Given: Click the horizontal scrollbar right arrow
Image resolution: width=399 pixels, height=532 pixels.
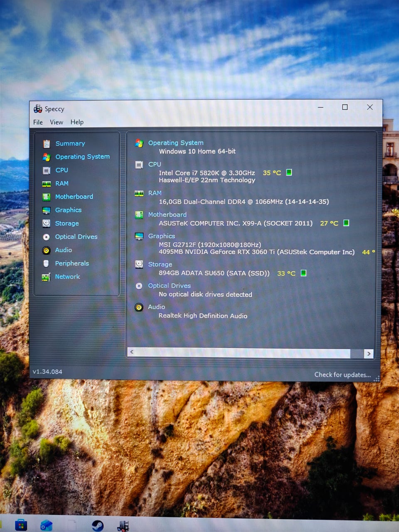Looking at the screenshot, I should pyautogui.click(x=368, y=354).
